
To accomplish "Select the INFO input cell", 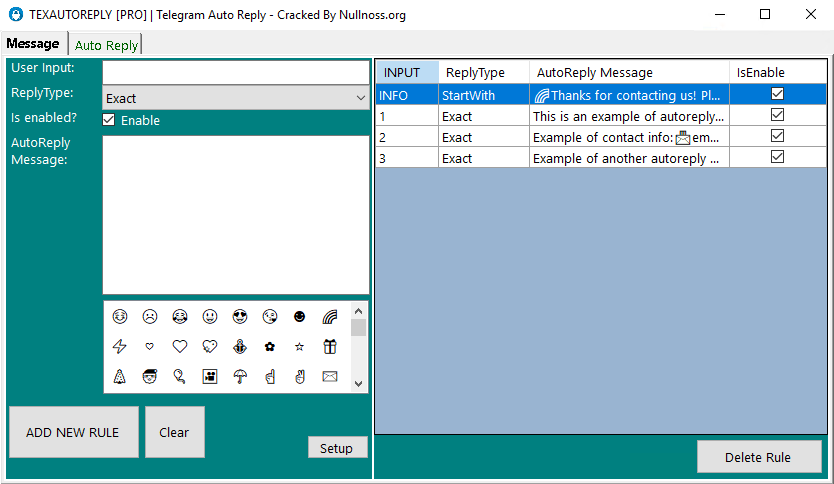I will click(x=407, y=95).
